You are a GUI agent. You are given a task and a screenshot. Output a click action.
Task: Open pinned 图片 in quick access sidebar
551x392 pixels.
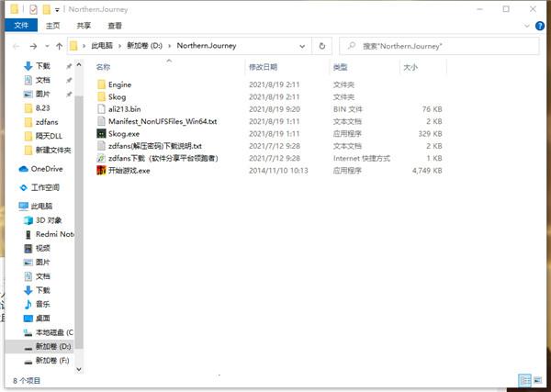43,95
